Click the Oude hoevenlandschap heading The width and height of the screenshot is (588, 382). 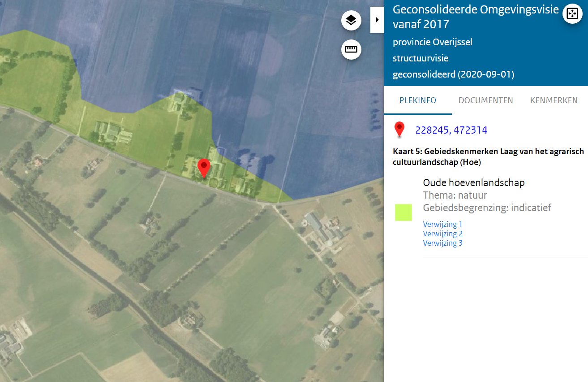point(474,183)
